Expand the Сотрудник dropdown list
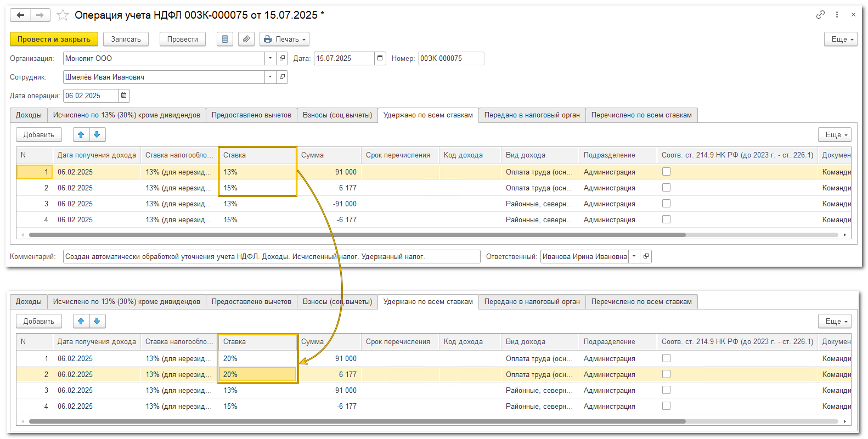 pos(270,77)
